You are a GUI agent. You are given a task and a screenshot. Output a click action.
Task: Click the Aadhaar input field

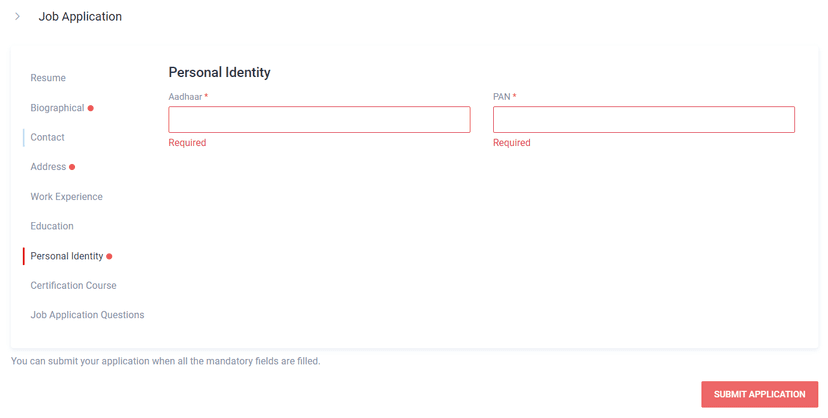point(319,120)
